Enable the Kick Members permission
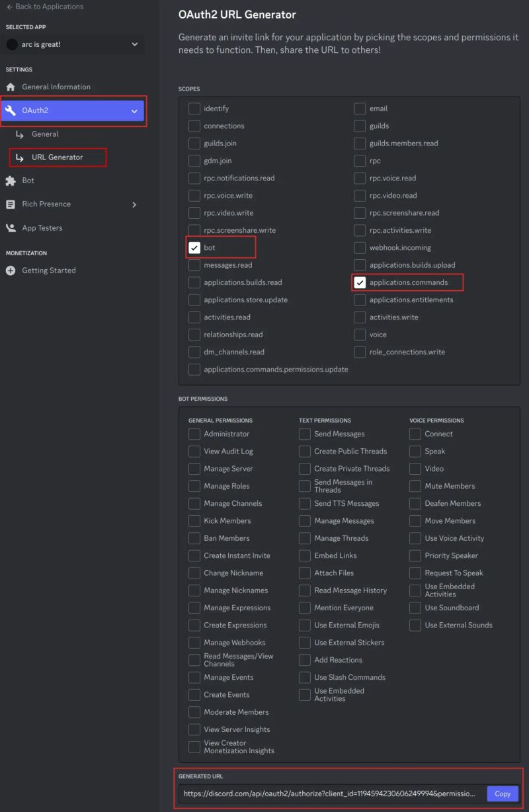Image resolution: width=529 pixels, height=812 pixels. click(194, 521)
